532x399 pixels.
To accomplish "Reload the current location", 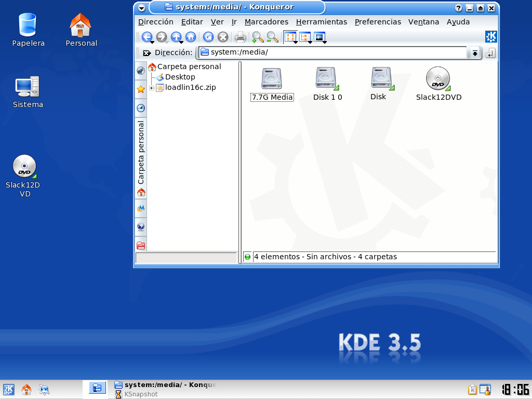I will (208, 37).
